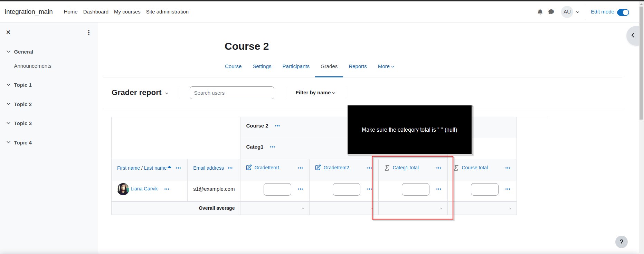
Task: Open the GradeItem2 link
Action: pos(336,168)
